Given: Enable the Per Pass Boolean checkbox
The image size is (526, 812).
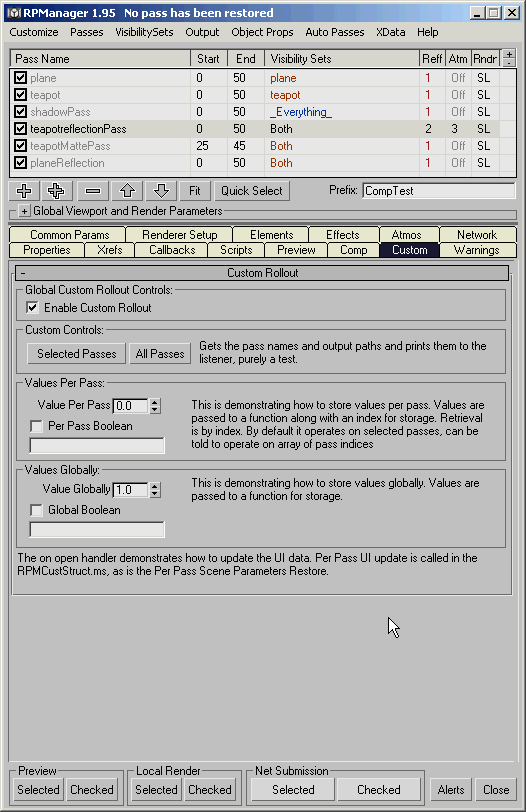Looking at the screenshot, I should [36, 426].
